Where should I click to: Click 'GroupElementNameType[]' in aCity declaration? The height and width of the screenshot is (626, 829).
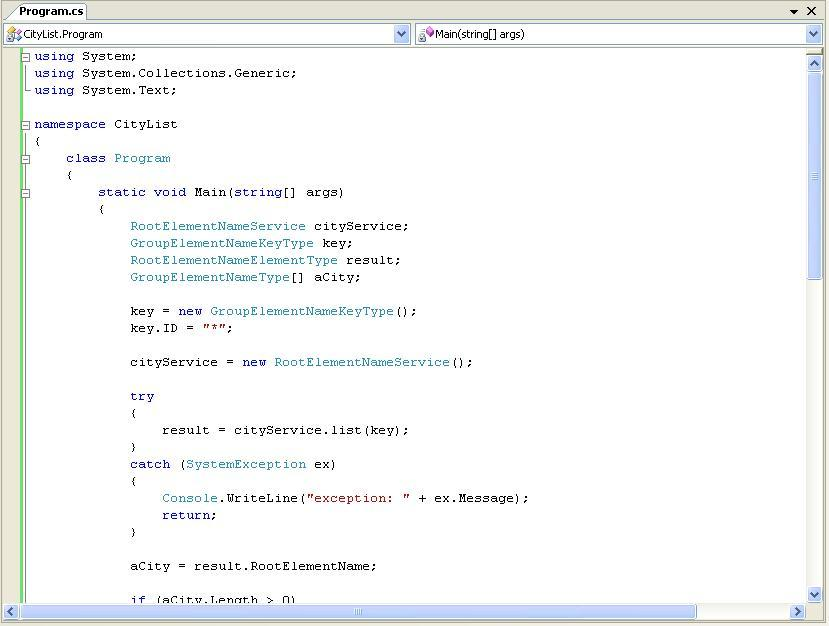click(217, 277)
